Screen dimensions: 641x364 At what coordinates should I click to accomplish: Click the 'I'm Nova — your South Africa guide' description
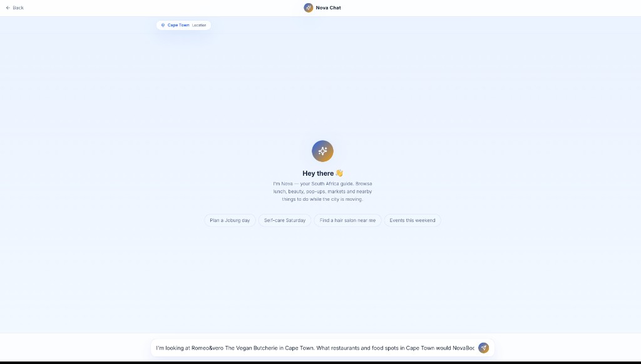coord(322,191)
